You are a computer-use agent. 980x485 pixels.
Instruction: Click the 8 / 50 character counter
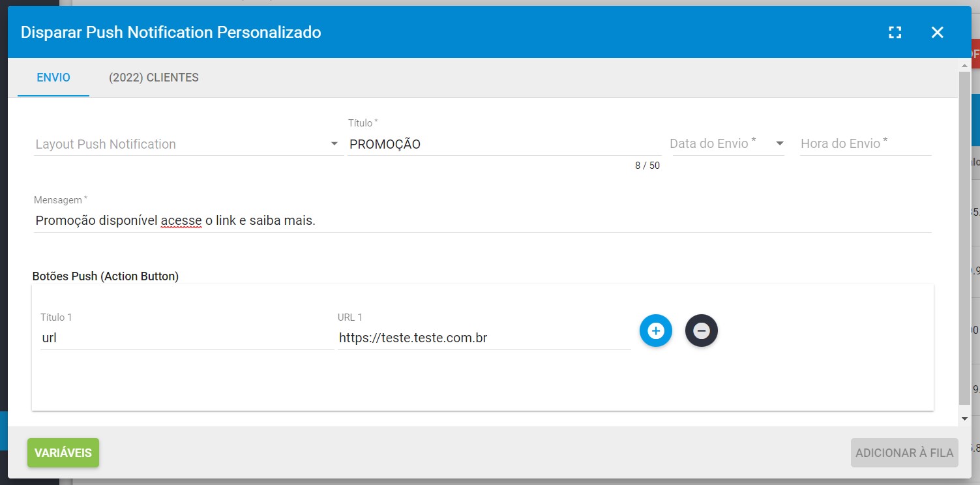(x=647, y=166)
